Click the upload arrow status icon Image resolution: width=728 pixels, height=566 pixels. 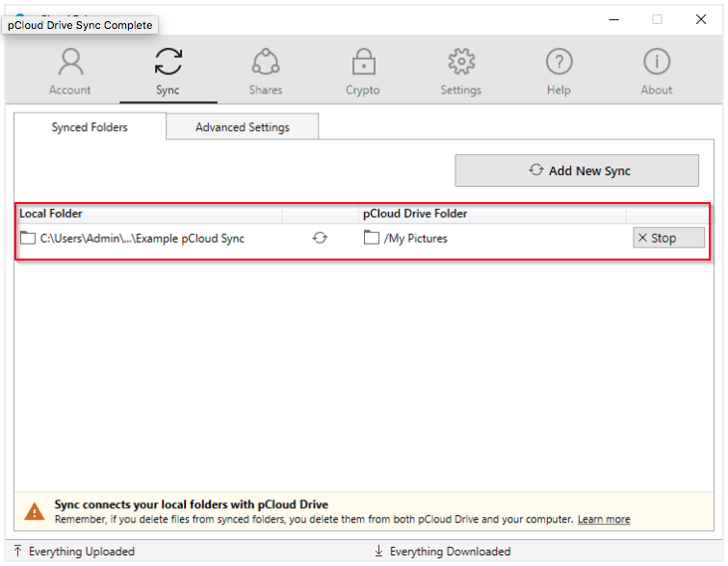(17, 552)
